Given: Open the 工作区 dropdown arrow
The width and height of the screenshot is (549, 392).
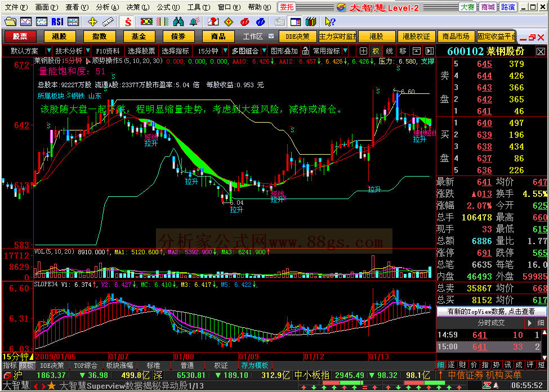Looking at the screenshot, I should 271,36.
